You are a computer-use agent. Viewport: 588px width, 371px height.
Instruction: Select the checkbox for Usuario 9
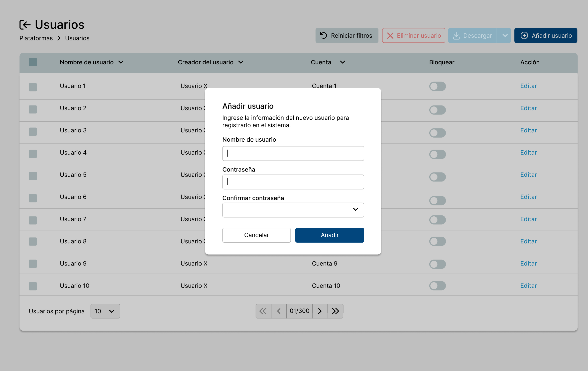[x=33, y=264]
